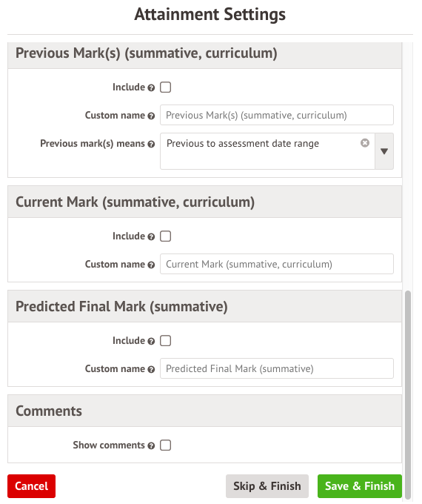Click help icon next to Predicted Final Mark Include

[x=151, y=342]
